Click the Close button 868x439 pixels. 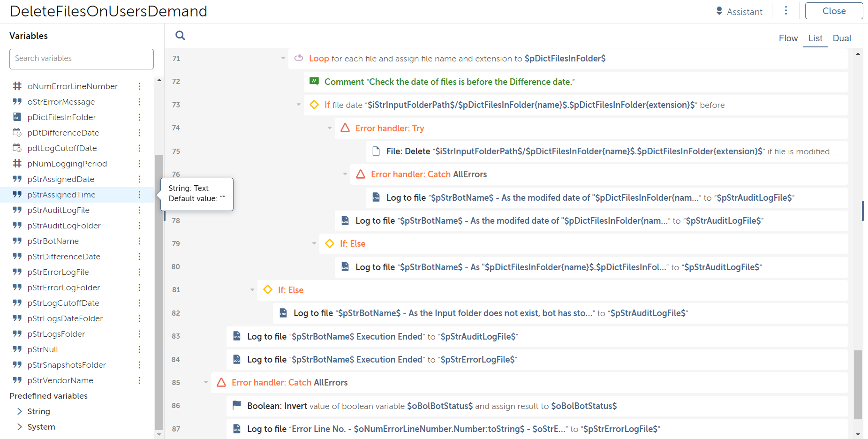[834, 11]
